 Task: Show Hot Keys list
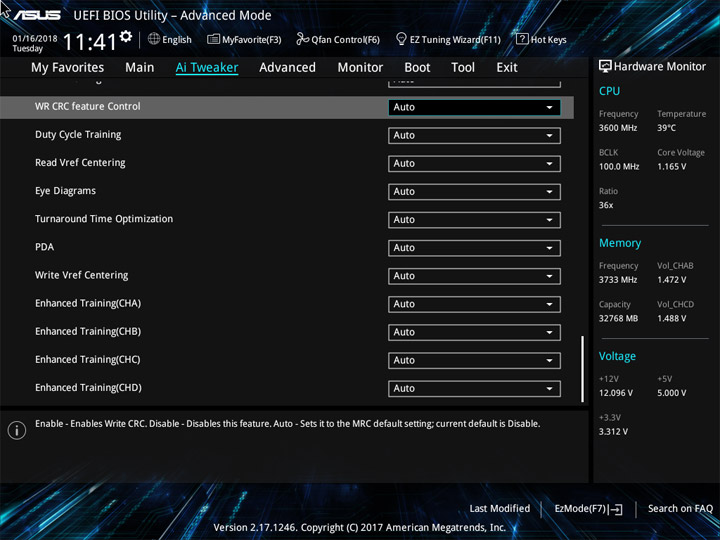click(x=541, y=39)
